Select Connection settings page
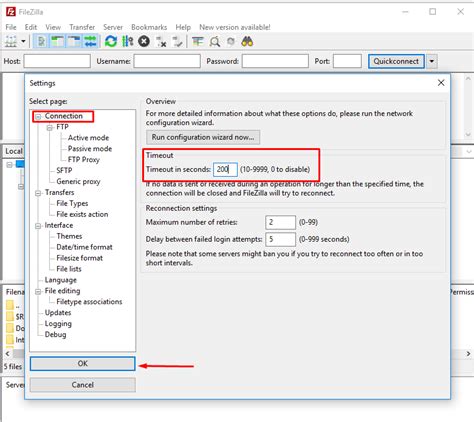The width and height of the screenshot is (474, 422). [x=63, y=116]
